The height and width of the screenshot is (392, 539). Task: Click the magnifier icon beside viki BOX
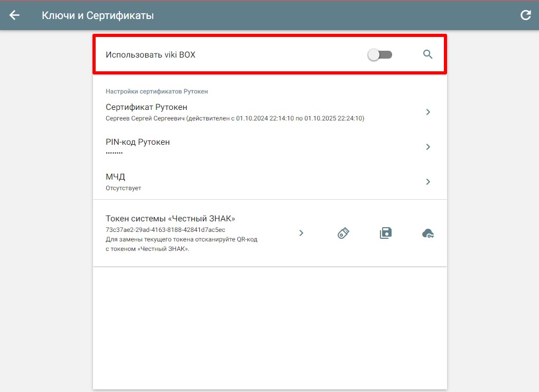(x=428, y=54)
